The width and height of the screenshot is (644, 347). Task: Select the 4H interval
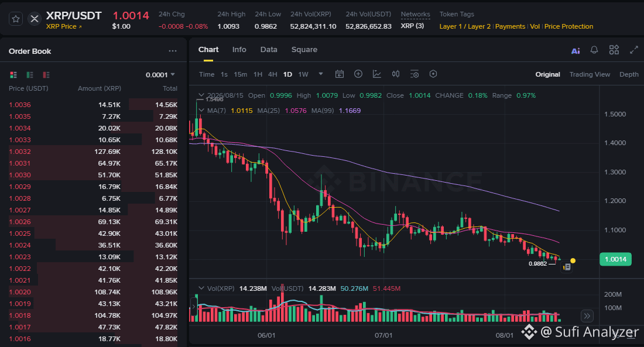tap(272, 74)
